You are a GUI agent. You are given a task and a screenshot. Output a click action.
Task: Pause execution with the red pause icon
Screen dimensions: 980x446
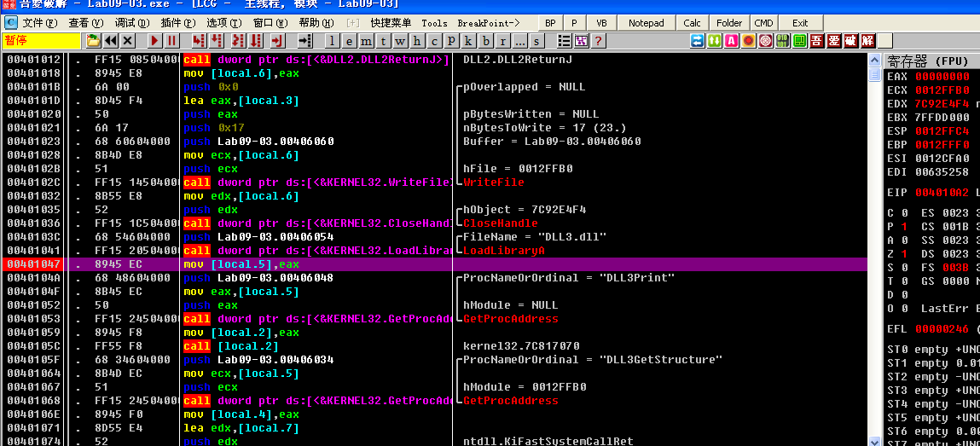[171, 41]
